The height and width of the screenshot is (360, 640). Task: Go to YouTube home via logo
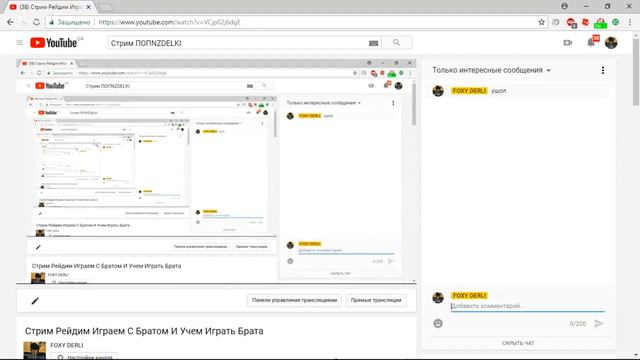click(53, 42)
